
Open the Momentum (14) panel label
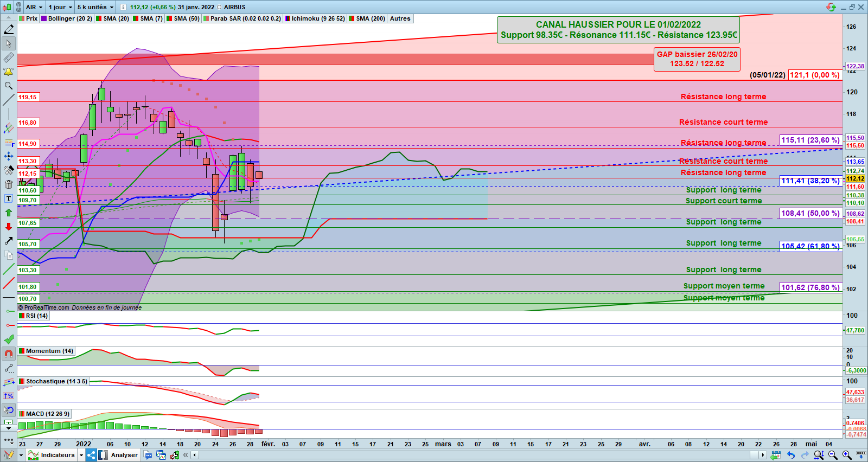tap(46, 351)
